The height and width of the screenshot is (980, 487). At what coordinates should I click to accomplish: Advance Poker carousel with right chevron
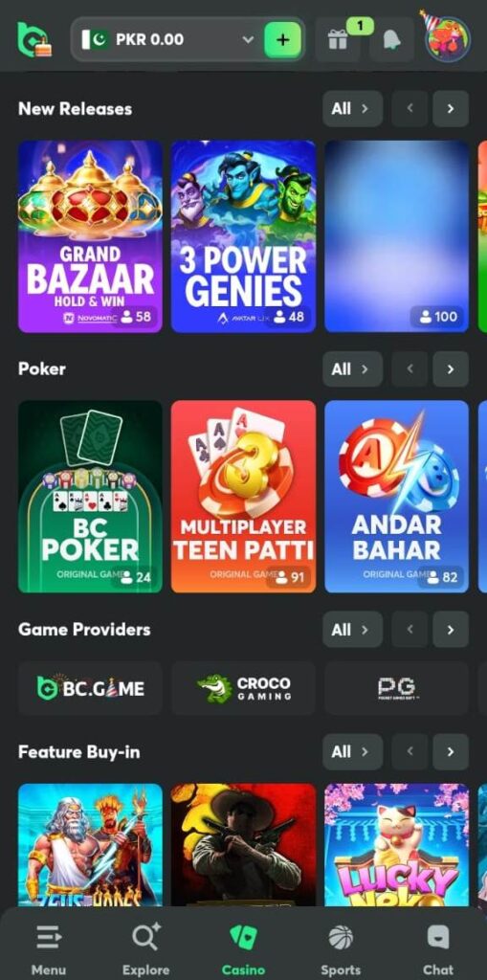450,368
